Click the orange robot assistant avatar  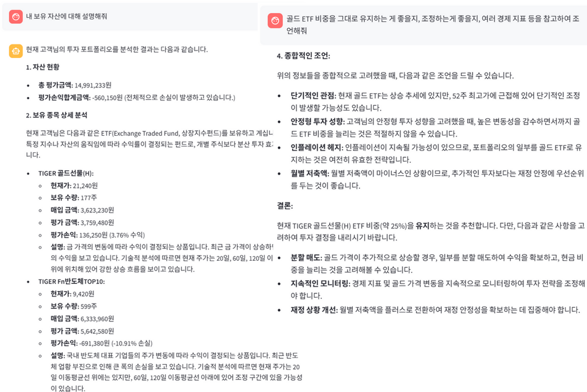pos(16,51)
